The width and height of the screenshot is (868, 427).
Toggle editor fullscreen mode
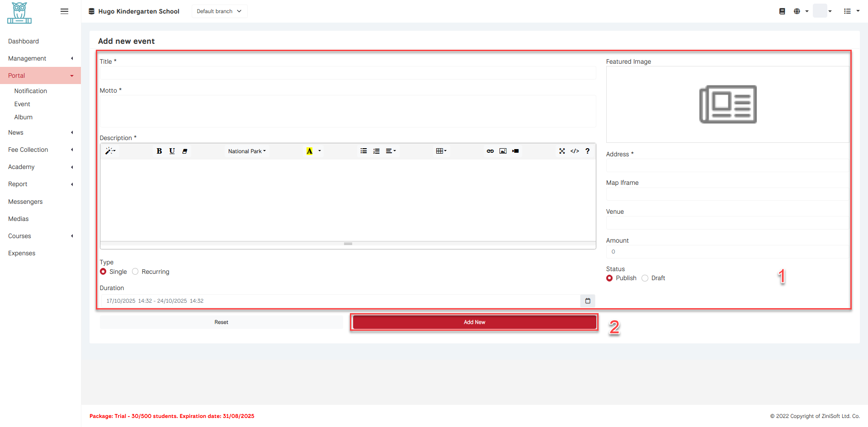(562, 151)
